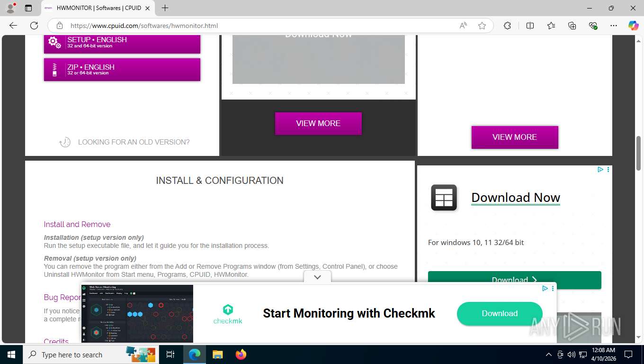Click the gear icon on the SETUP button
Image resolution: width=644 pixels, height=364 pixels.
[x=54, y=43]
